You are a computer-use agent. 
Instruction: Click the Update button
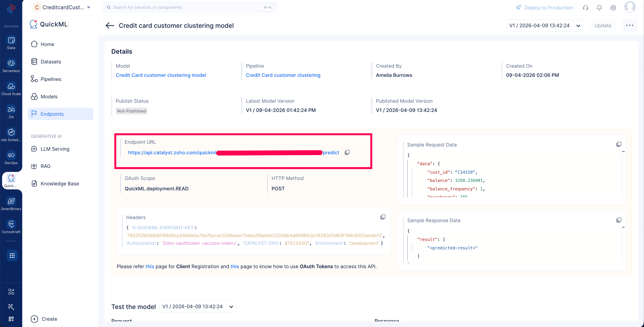coord(602,25)
